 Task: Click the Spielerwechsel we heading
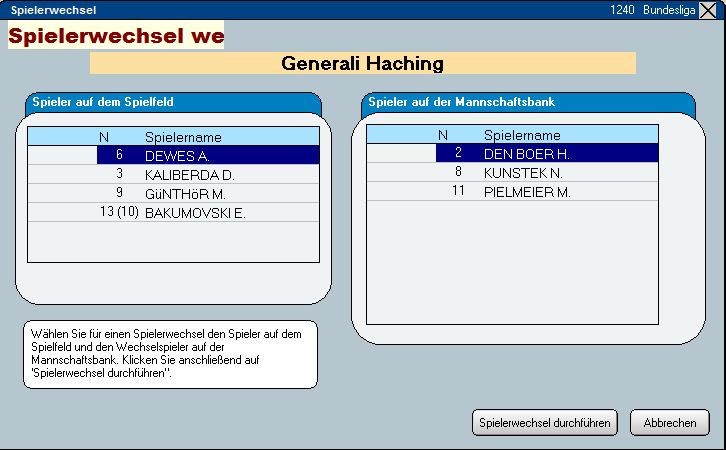point(116,37)
